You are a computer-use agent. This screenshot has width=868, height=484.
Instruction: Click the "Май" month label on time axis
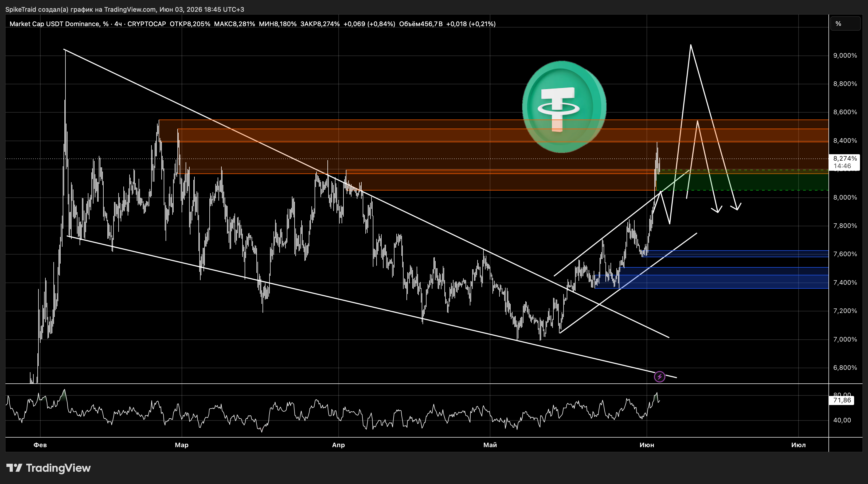490,445
